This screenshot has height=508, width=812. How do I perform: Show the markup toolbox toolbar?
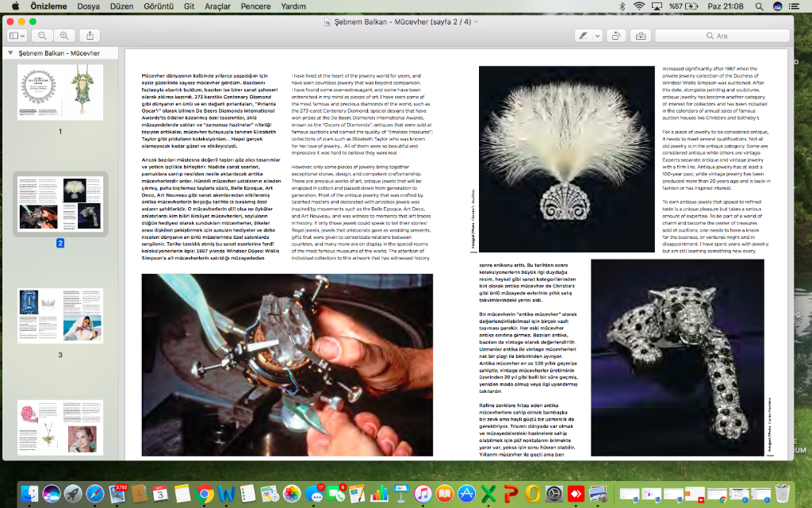(639, 36)
